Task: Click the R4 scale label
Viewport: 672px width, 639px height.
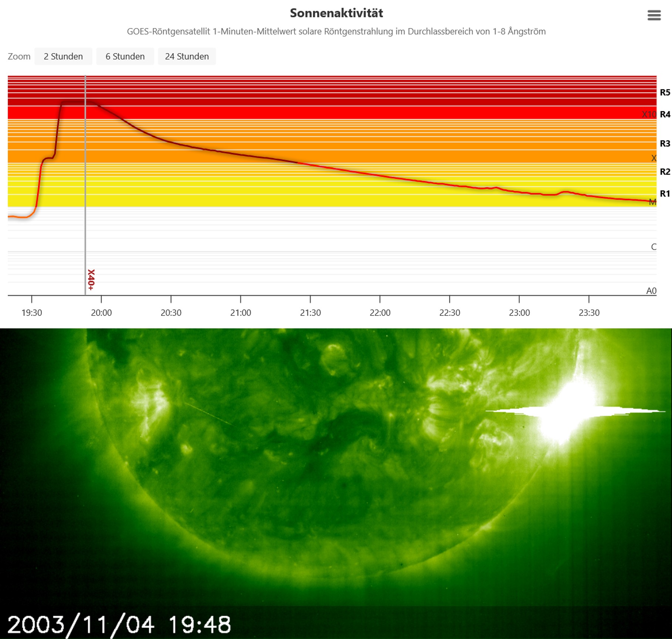Action: 665,115
